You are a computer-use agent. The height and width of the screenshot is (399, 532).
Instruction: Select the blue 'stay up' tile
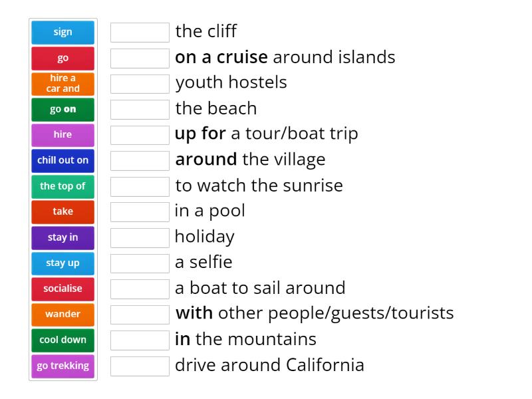coord(63,263)
